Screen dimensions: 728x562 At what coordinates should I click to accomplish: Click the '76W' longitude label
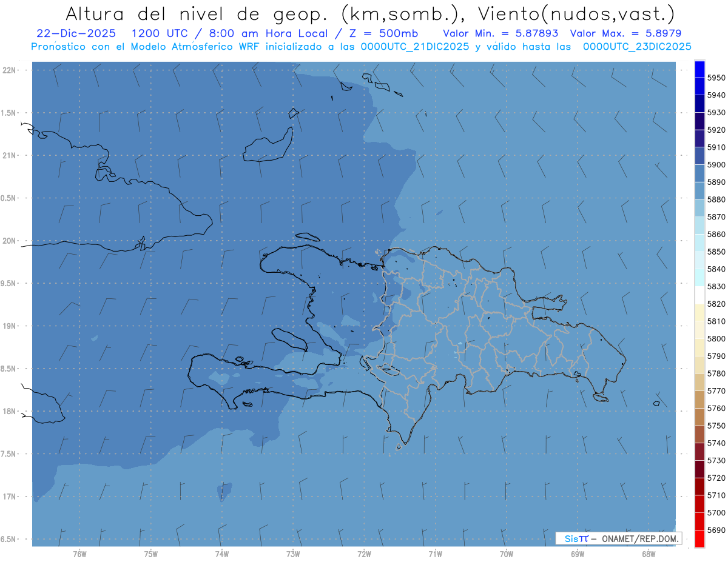click(x=79, y=554)
